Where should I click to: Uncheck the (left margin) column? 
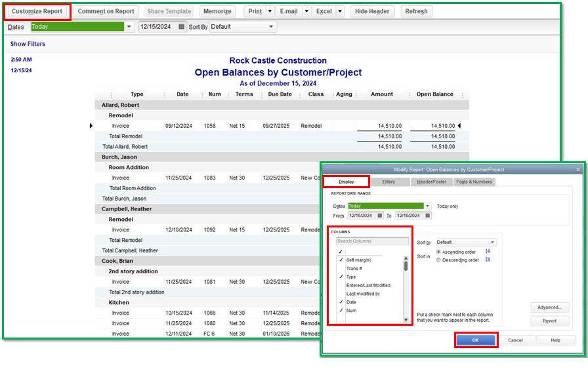[x=341, y=260]
